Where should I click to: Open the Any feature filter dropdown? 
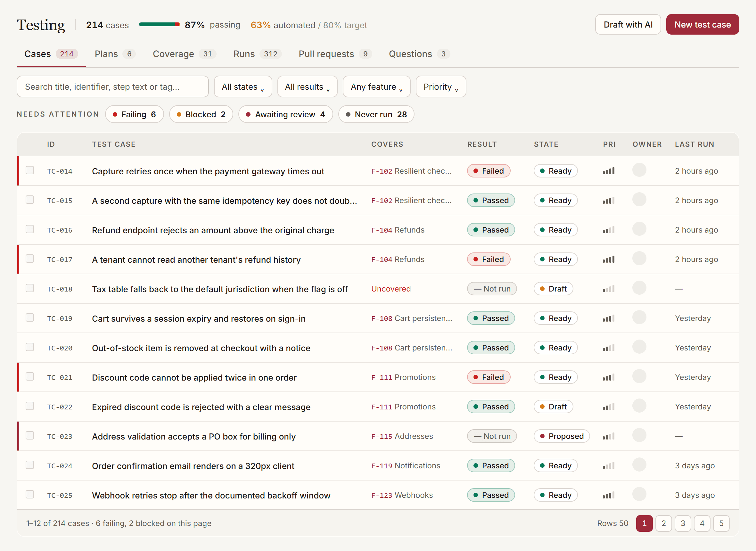click(376, 87)
